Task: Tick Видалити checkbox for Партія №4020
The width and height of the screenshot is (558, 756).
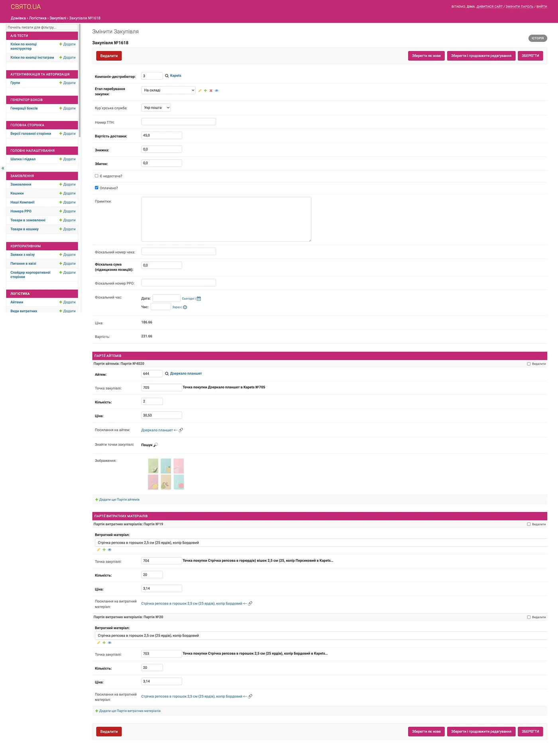Action: [529, 364]
